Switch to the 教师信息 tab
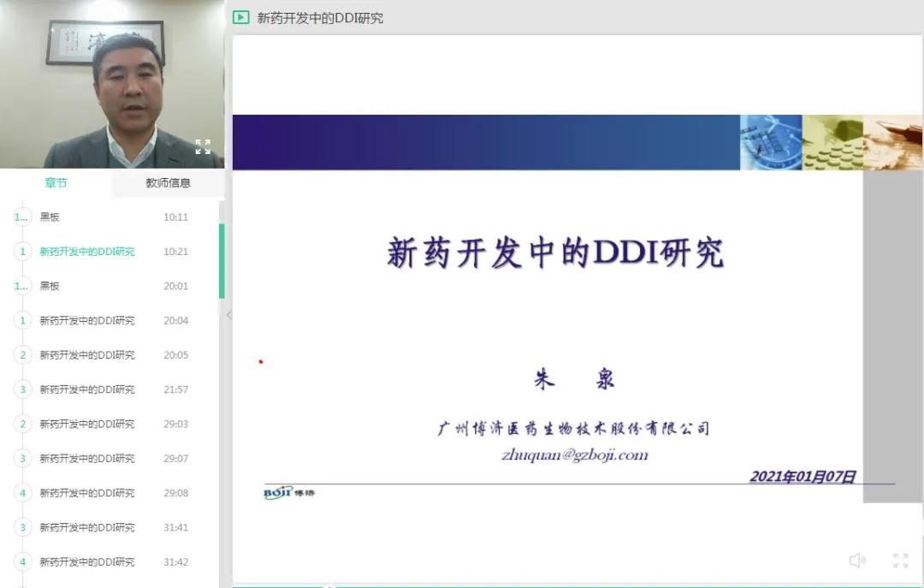Viewport: 924px width, 588px height. coord(168,183)
